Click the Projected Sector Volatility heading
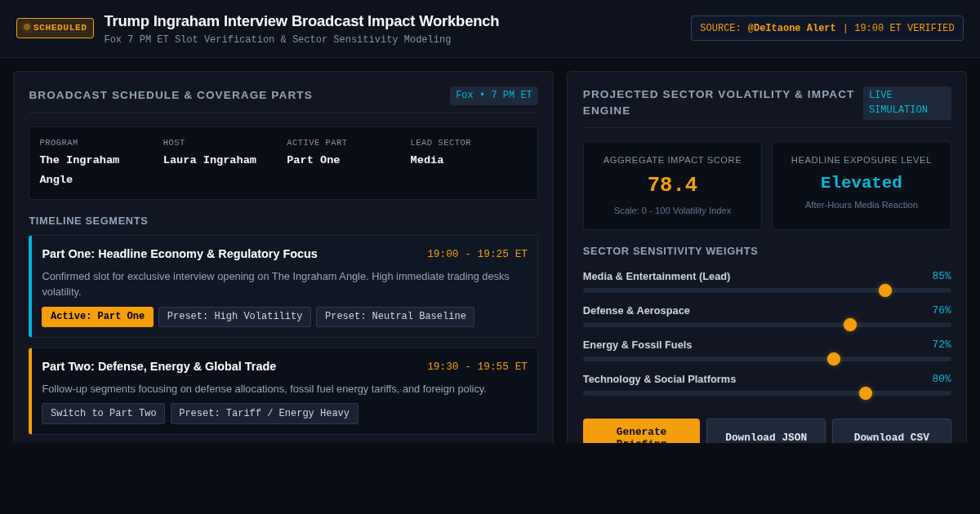Screen dimensions: 980x514 coord(719,102)
